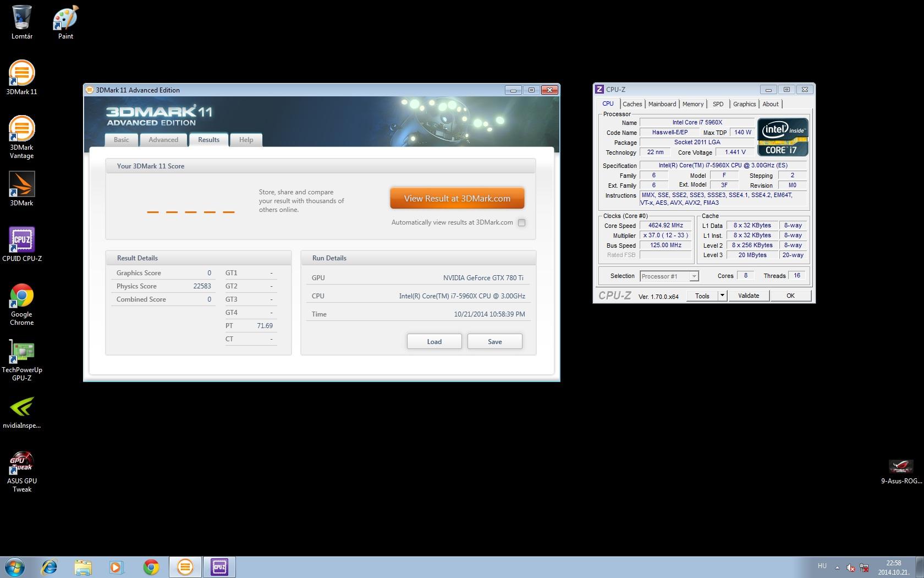Switch to the Caches tab in CPU-Z

[632, 104]
